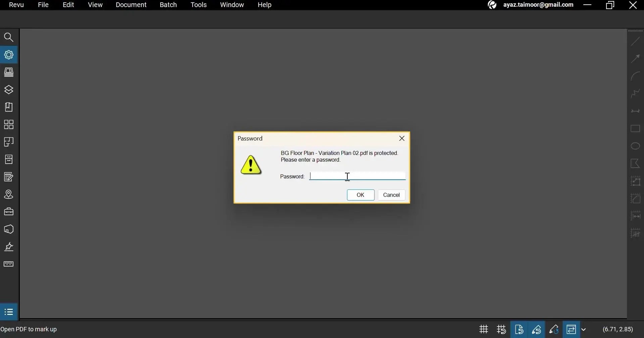The height and width of the screenshot is (338, 644).
Task: Open the four-squares grid panel icon
Action: click(9, 124)
